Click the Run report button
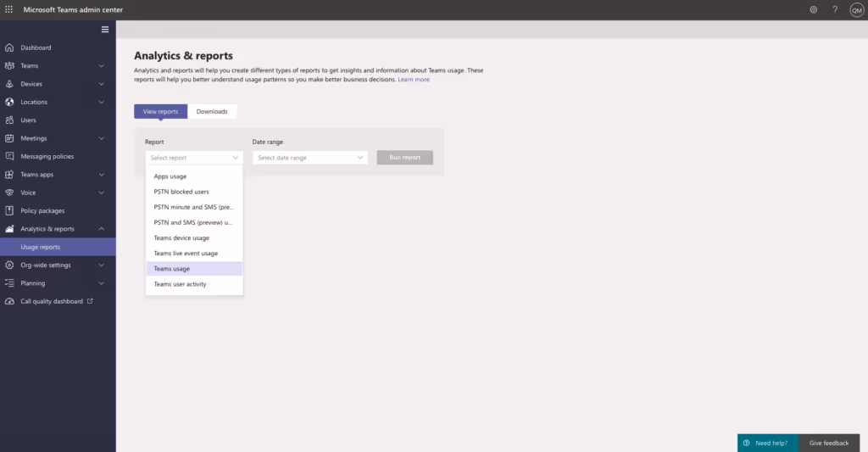Viewport: 868px width, 452px height. tap(404, 158)
